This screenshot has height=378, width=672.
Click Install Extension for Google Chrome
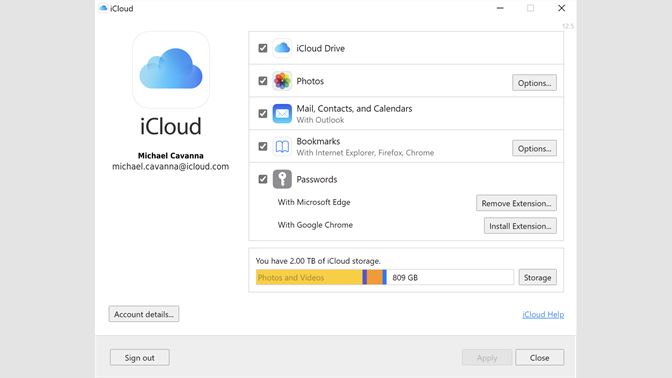[x=520, y=226]
